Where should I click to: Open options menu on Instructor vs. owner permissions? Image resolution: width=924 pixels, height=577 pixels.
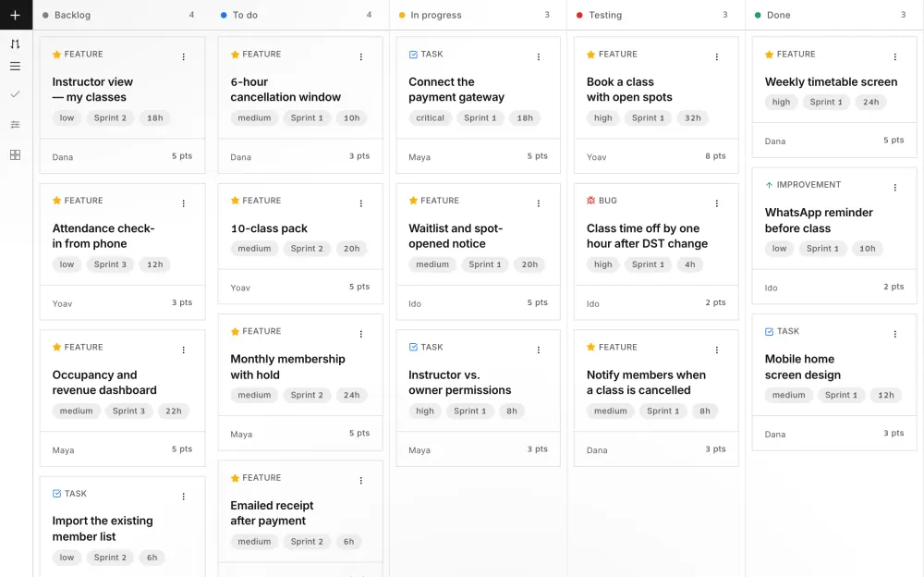pyautogui.click(x=539, y=350)
